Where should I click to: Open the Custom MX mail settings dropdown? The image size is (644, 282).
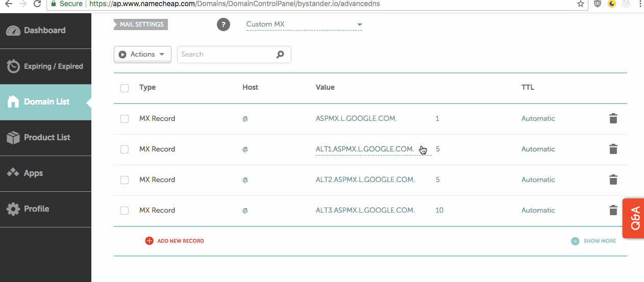point(304,24)
